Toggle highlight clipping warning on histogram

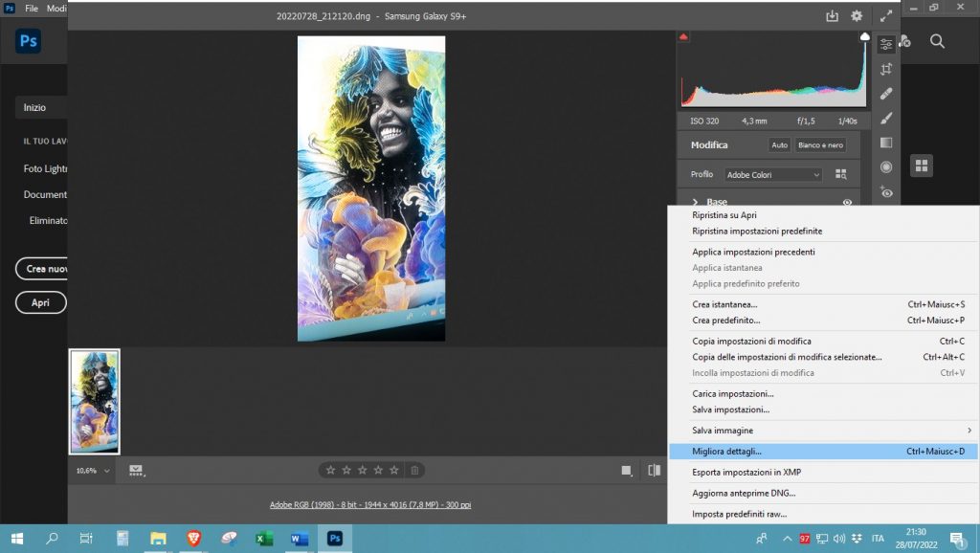[865, 37]
